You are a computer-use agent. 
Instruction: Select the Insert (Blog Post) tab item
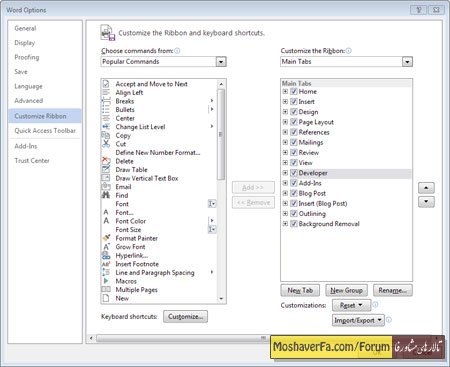(x=323, y=203)
